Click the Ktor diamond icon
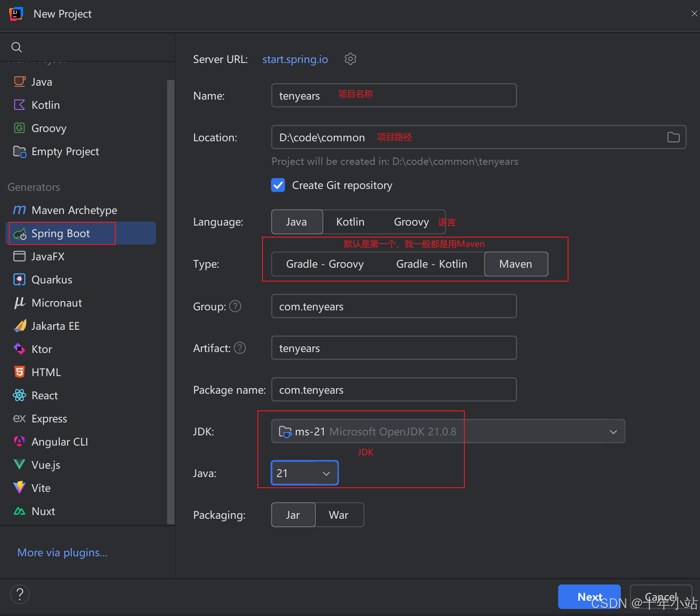 pos(19,349)
